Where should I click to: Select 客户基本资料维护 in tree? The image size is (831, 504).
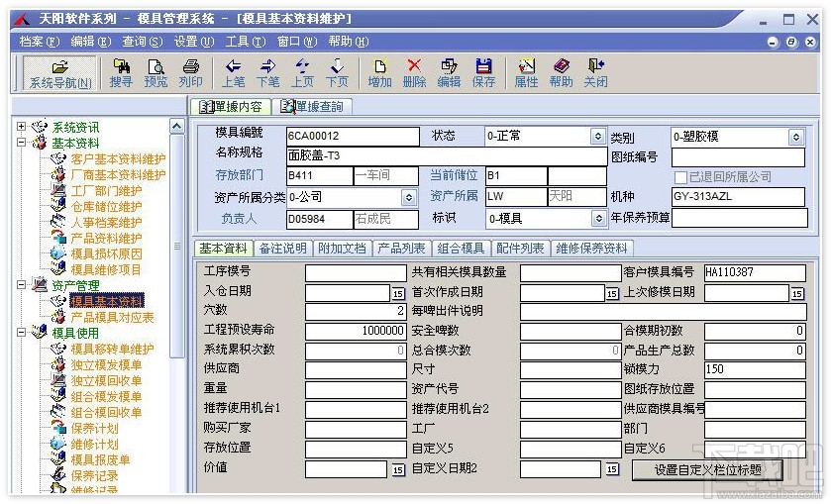118,158
